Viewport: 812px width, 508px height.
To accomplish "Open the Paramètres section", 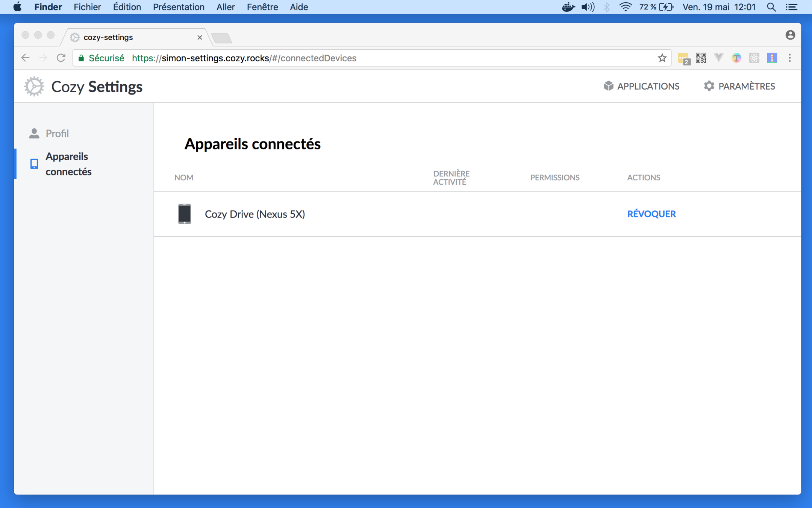I will click(x=739, y=86).
